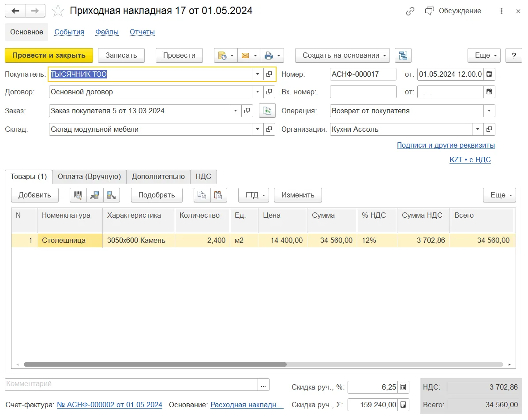Click the fill-by-order green arrow icon
This screenshot has width=528, height=420.
click(267, 111)
